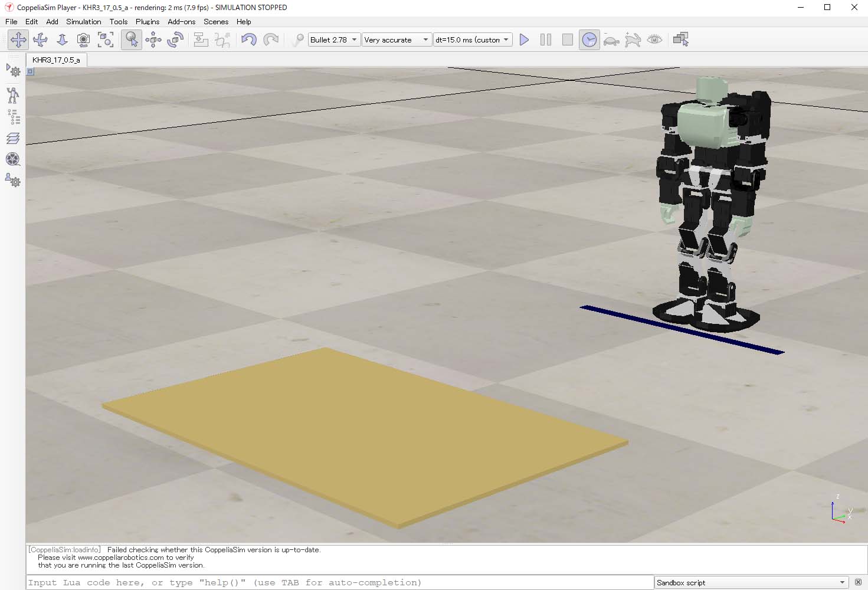This screenshot has height=590, width=868.
Task: Open the Add-ons menu
Action: pyautogui.click(x=181, y=21)
